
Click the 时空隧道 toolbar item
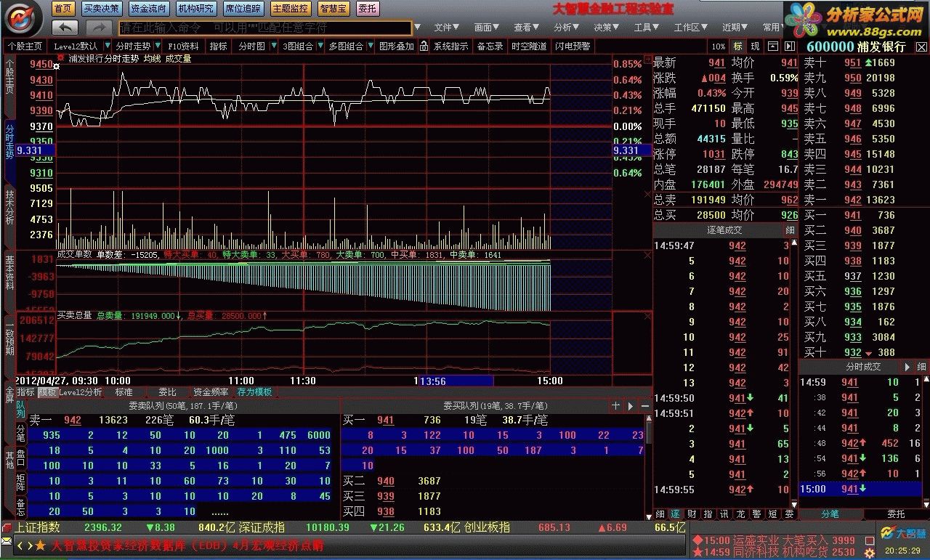click(x=529, y=46)
